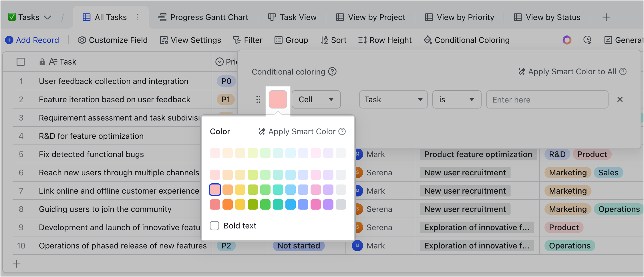View the record history clock icon
644x277 pixels.
(x=587, y=40)
